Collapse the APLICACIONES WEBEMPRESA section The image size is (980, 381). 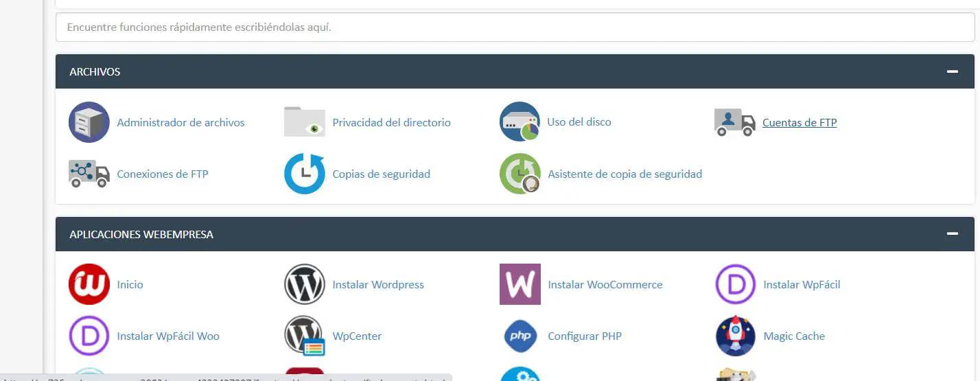(x=952, y=234)
